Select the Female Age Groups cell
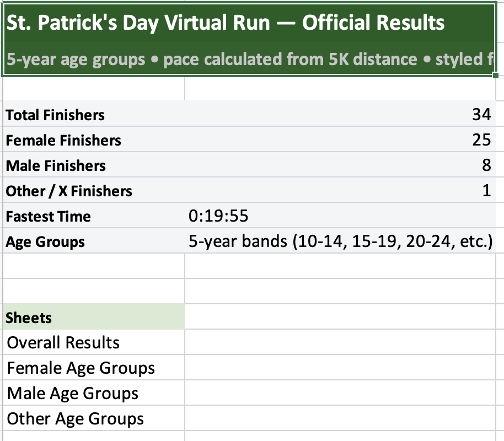This screenshot has width=504, height=441. (x=81, y=368)
